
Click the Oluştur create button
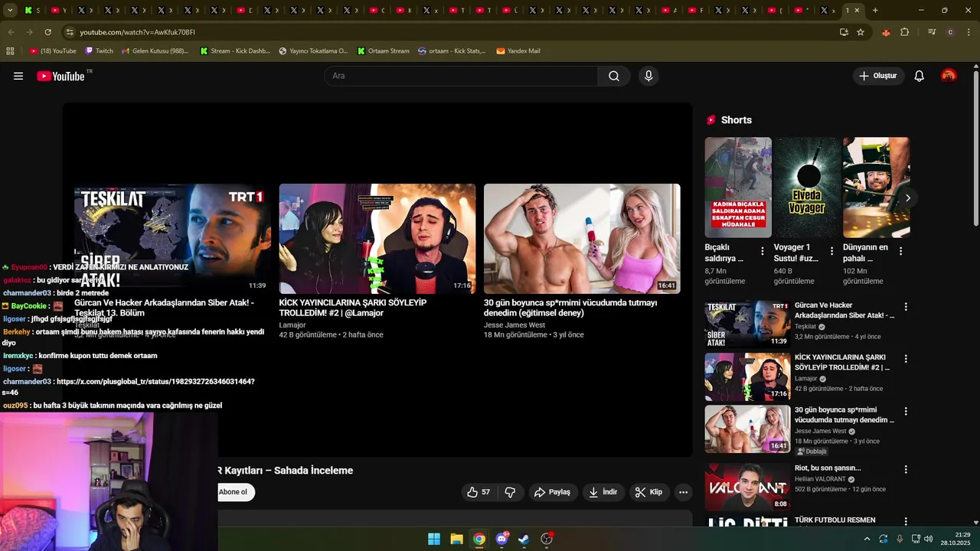click(878, 76)
